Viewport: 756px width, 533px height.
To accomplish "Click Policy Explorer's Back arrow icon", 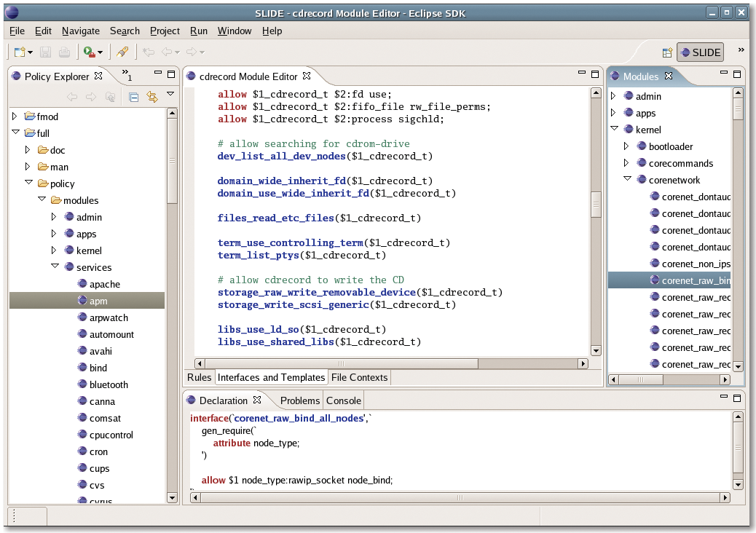I will click(72, 97).
